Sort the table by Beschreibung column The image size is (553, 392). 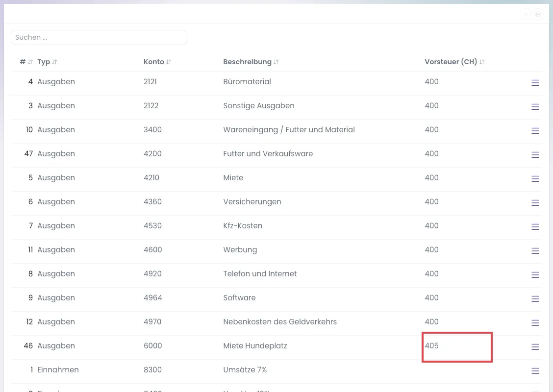click(x=251, y=62)
